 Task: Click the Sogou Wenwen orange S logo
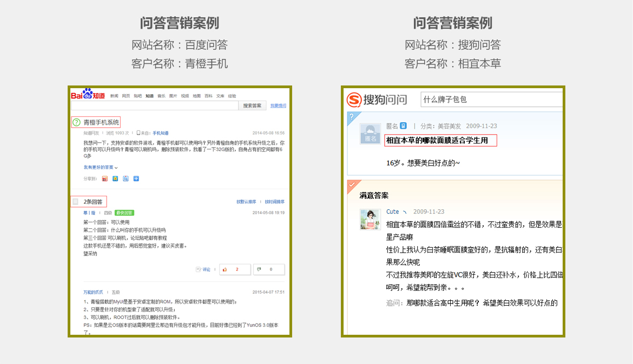(354, 100)
